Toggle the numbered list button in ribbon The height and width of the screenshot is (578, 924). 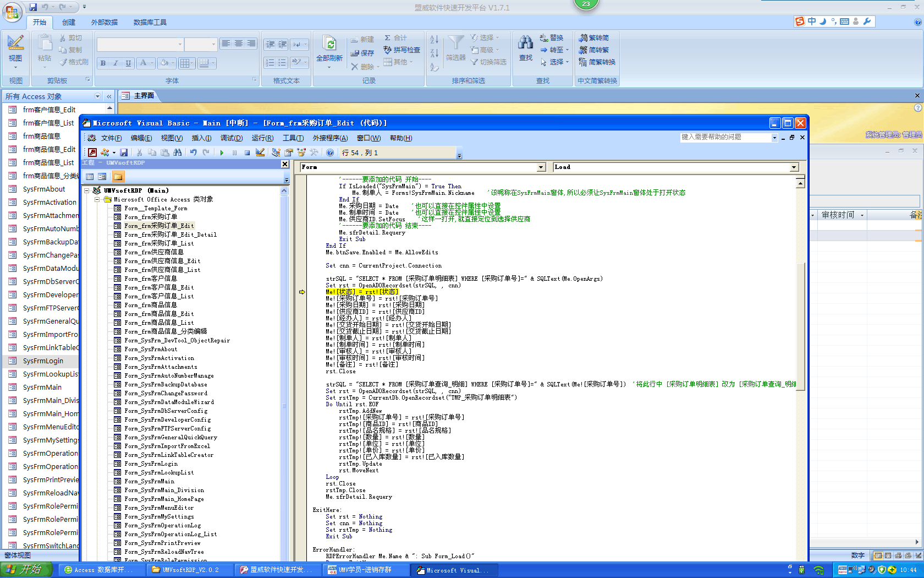270,63
